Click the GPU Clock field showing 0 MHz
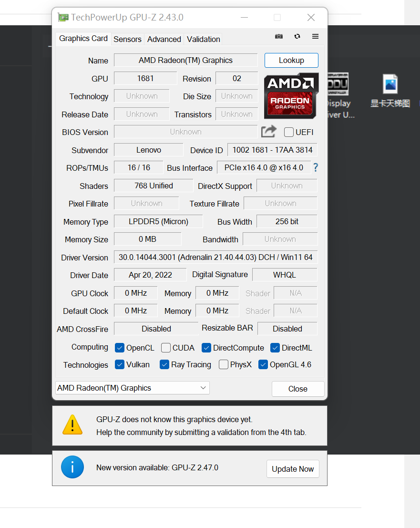 (136, 293)
